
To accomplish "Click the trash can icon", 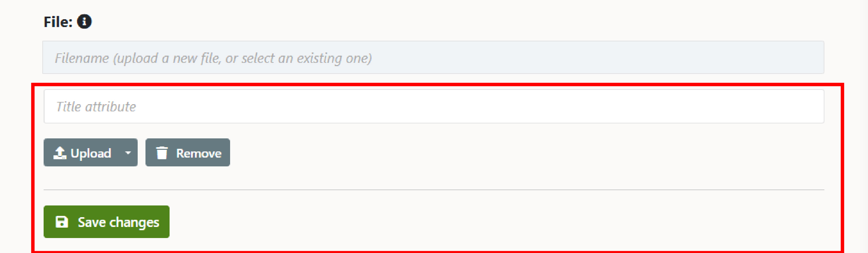I will tap(162, 153).
